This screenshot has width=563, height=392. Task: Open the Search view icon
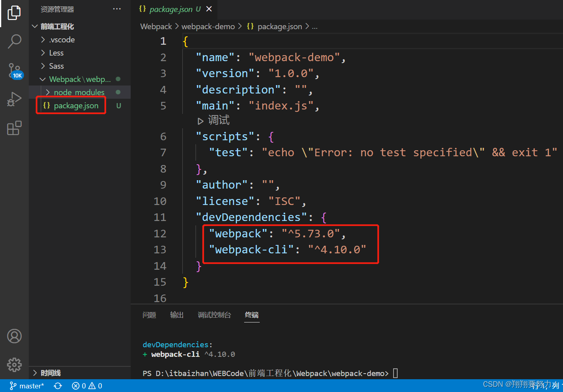coord(14,41)
